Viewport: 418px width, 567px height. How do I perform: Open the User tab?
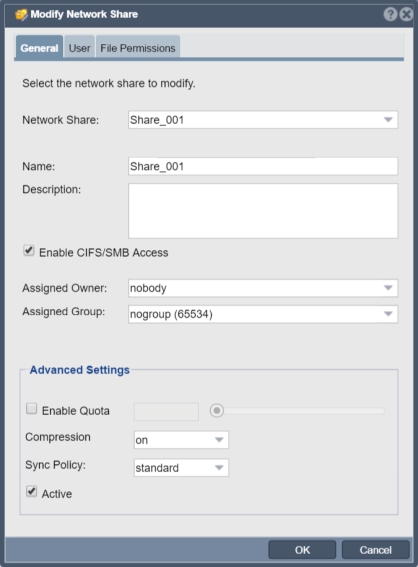pos(80,47)
